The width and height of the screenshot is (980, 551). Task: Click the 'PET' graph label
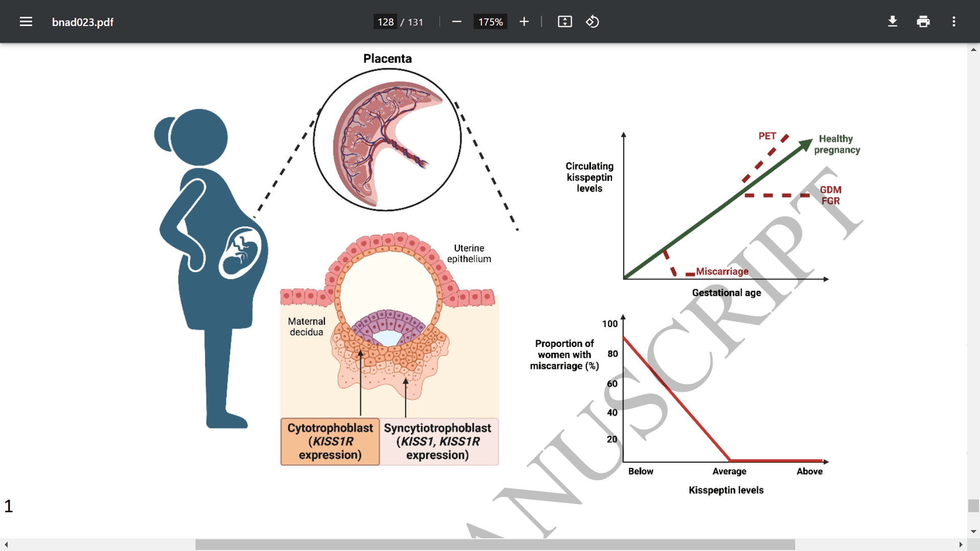[x=767, y=136]
